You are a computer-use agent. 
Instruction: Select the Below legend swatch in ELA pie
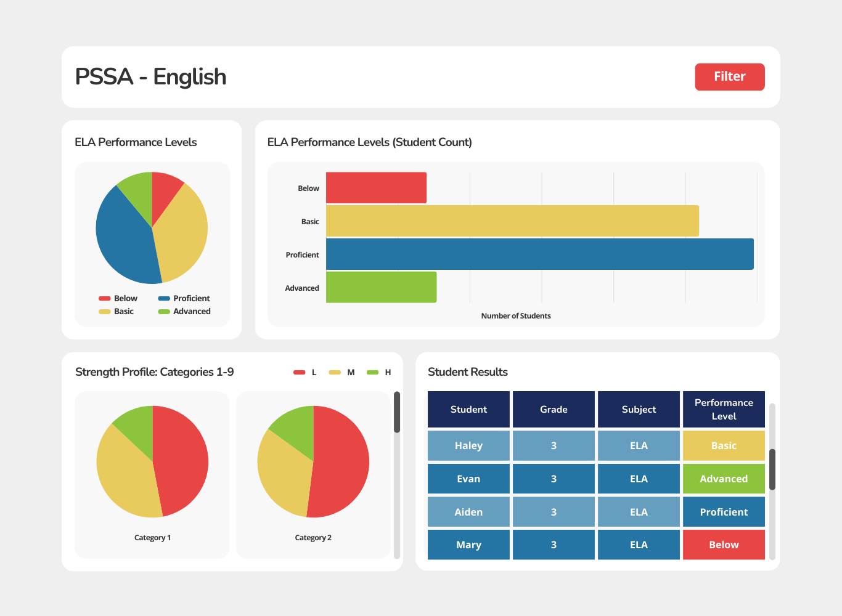coord(104,299)
